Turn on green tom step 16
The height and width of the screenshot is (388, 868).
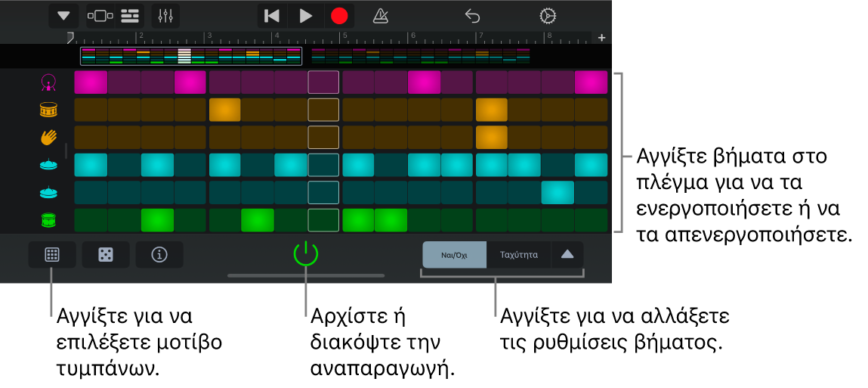pyautogui.click(x=592, y=220)
